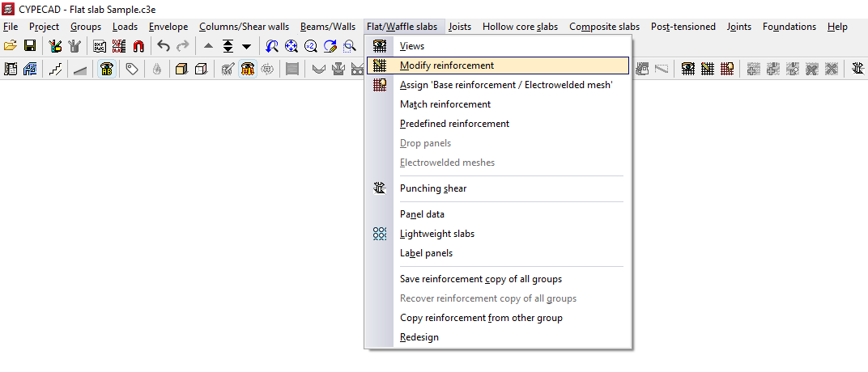
Task: Open the Columns/Shear walls menu
Action: click(x=245, y=27)
